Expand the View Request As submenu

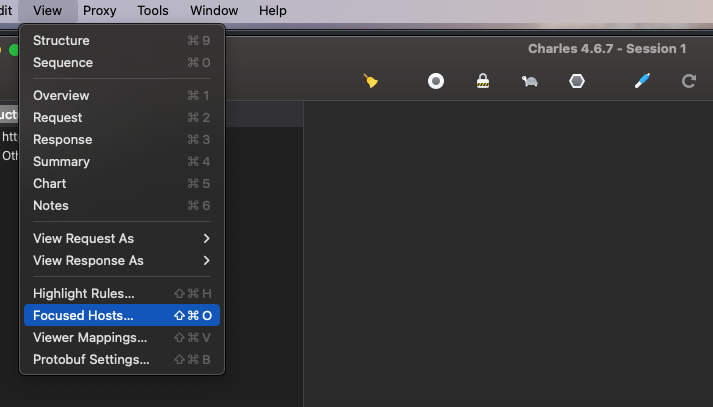tap(121, 238)
